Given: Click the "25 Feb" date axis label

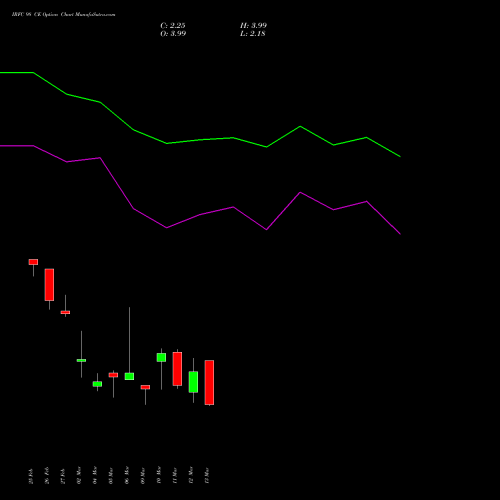Looking at the screenshot, I should pos(31,476).
